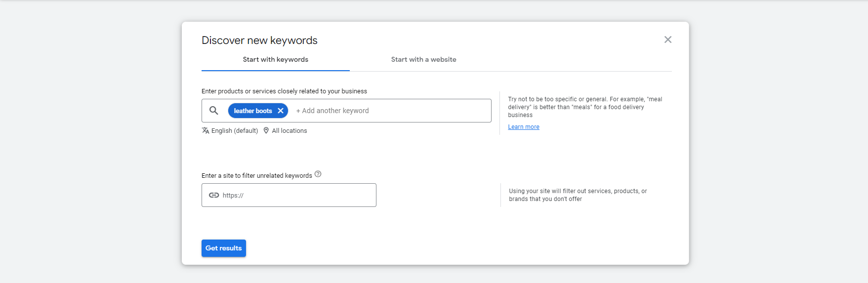The image size is (868, 283).
Task: Focus the Add another keyword field
Action: [x=390, y=111]
